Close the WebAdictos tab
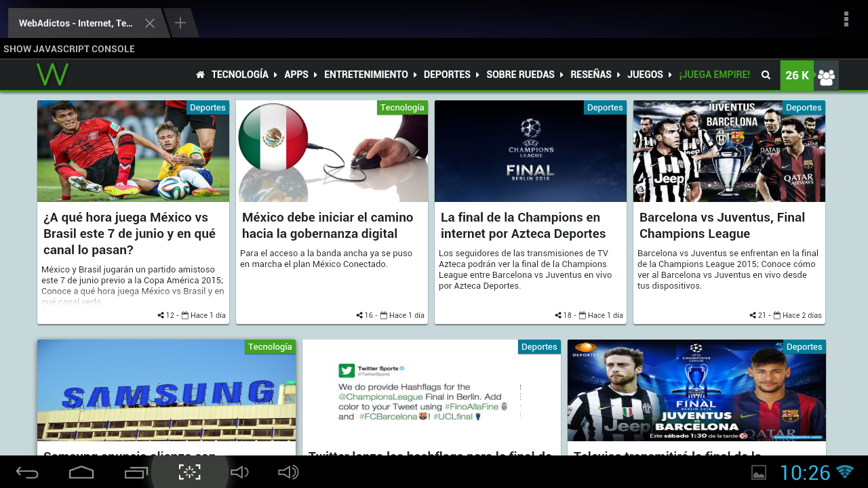Screen dimensions: 868x488 pyautogui.click(x=150, y=23)
